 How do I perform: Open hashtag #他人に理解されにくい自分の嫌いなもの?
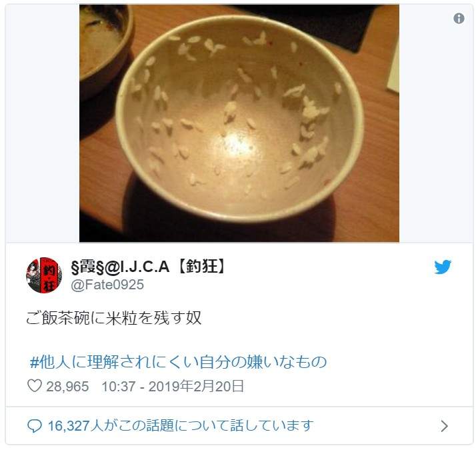click(x=178, y=362)
